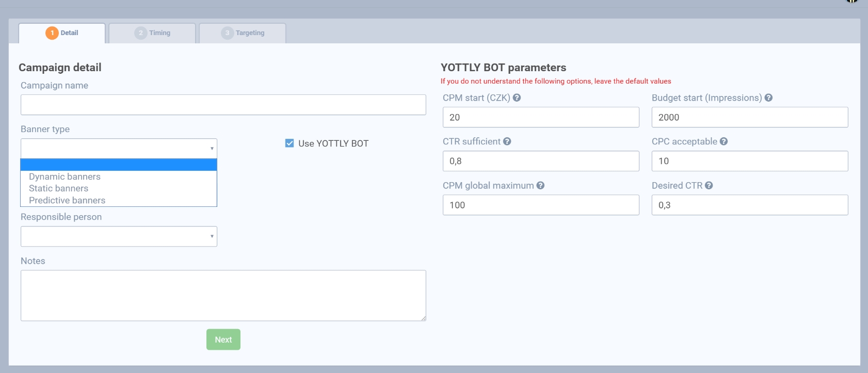
Task: Edit CPM global maximum field showing 100
Action: [x=541, y=205]
